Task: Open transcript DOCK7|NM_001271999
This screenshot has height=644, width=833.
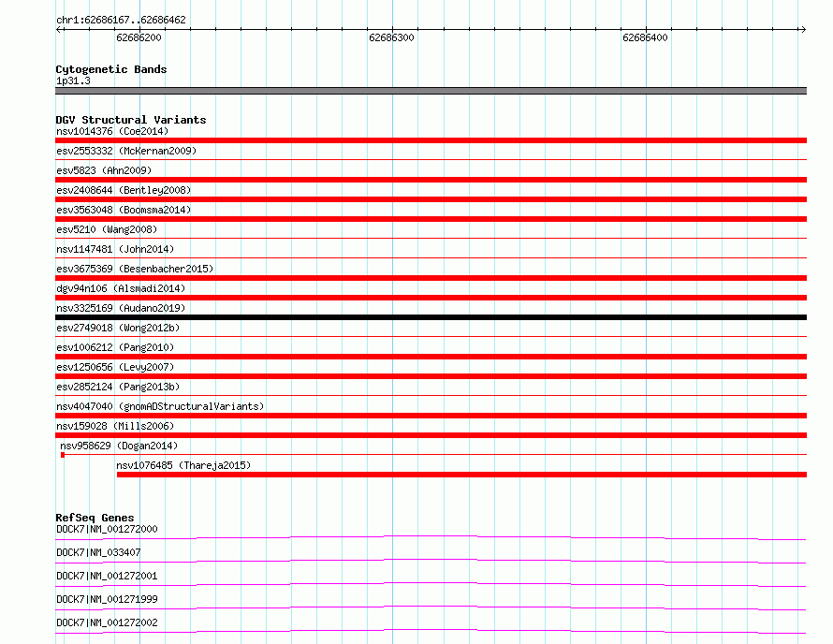Action: [107, 599]
